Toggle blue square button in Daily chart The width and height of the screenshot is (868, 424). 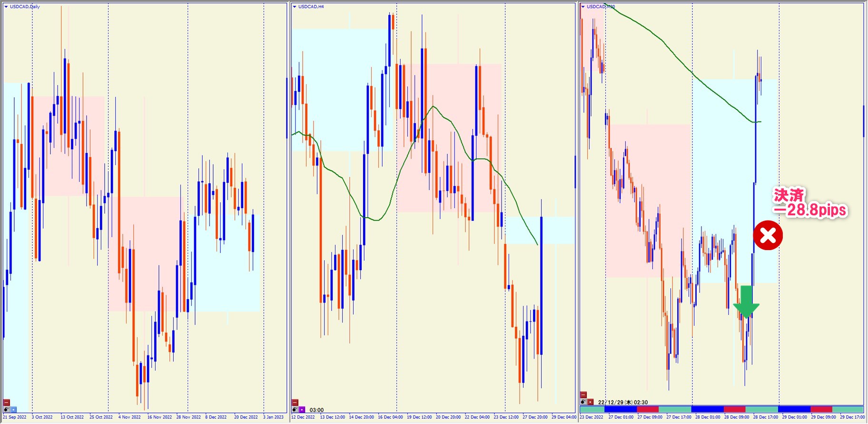[x=13, y=409]
